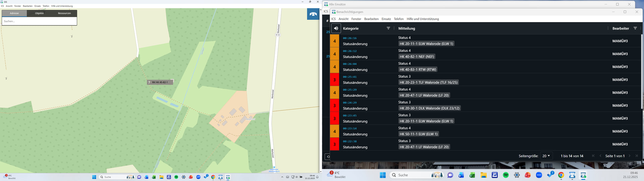Open the Kategorie column filter
The image size is (644, 181).
[388, 28]
